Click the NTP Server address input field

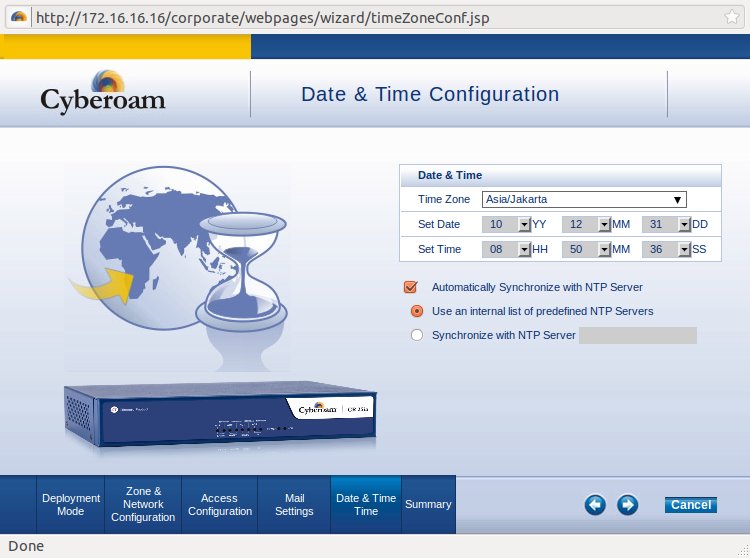pyautogui.click(x=638, y=335)
